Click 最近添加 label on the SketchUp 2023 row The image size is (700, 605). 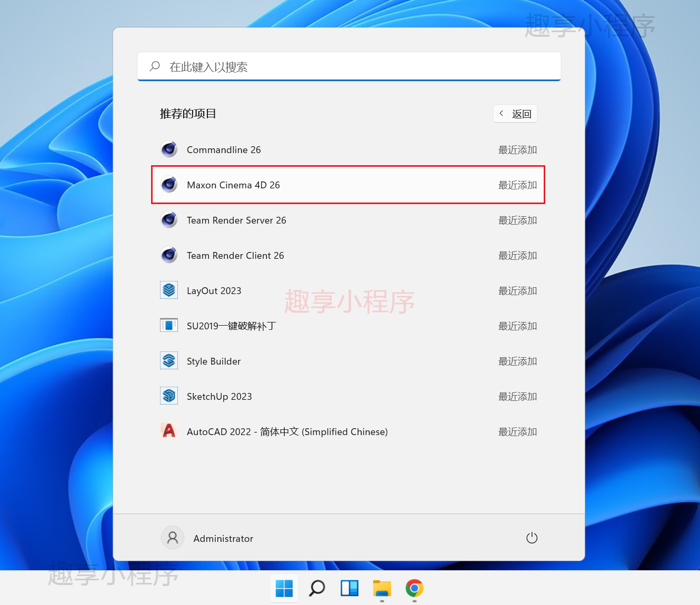click(517, 397)
